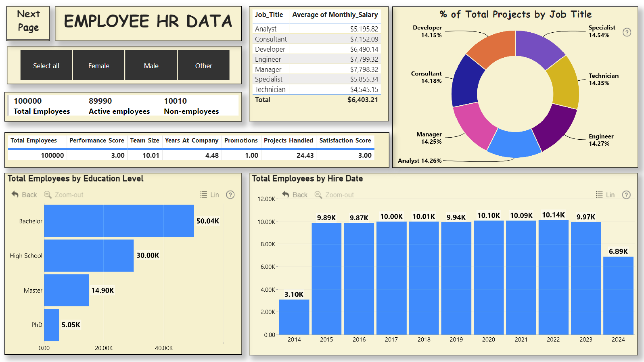
Task: Click the 89990 Active employees card
Action: pos(119,106)
